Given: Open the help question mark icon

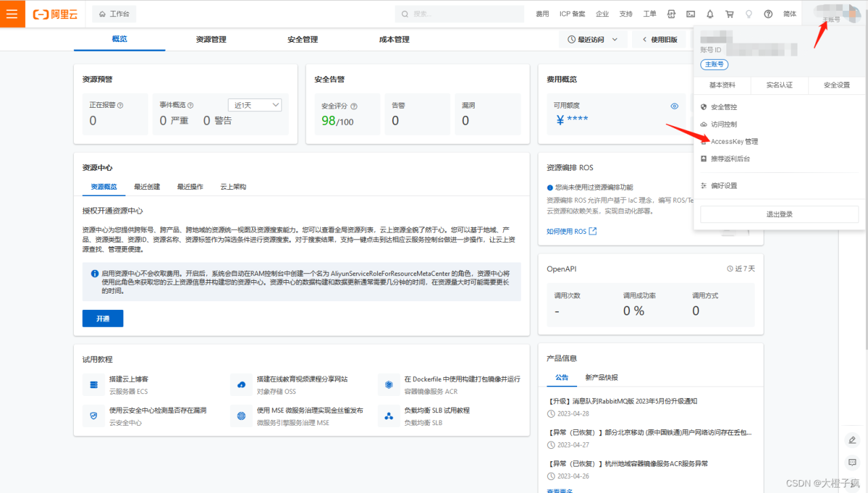Looking at the screenshot, I should tap(767, 14).
